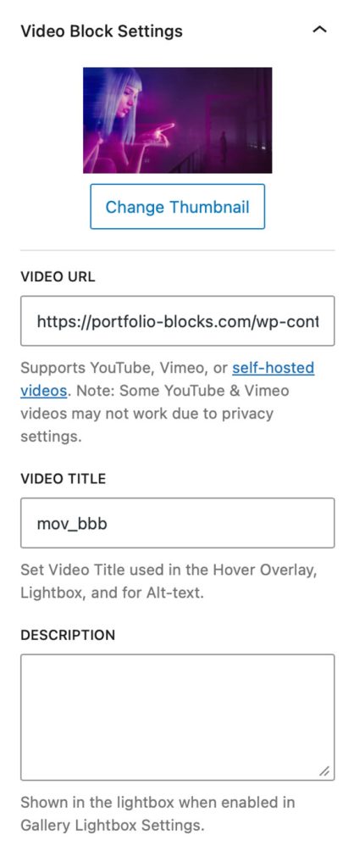Select the neon video thumbnail preview
354x868 pixels.
[x=178, y=120]
